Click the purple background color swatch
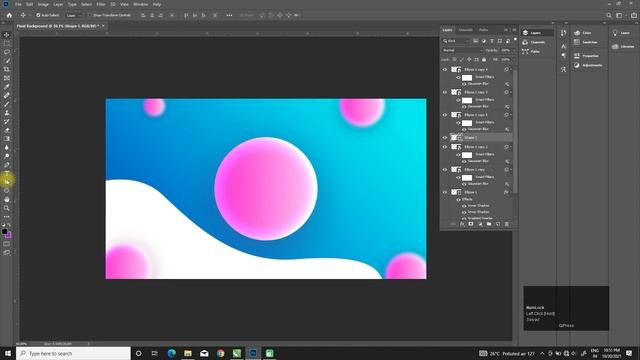This screenshot has width=640, height=360. [x=9, y=236]
